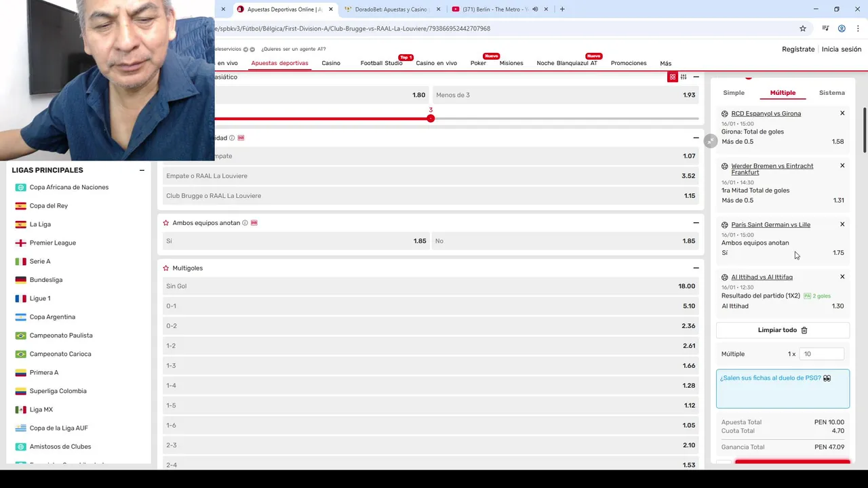The width and height of the screenshot is (868, 488).
Task: Select Multigoles Sin Gol 18.00
Action: point(431,286)
